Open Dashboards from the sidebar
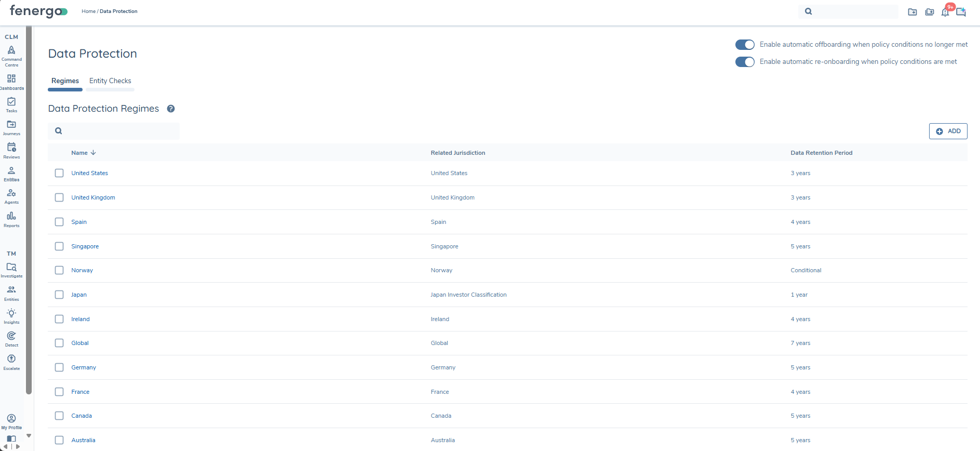980x451 pixels. (x=11, y=78)
